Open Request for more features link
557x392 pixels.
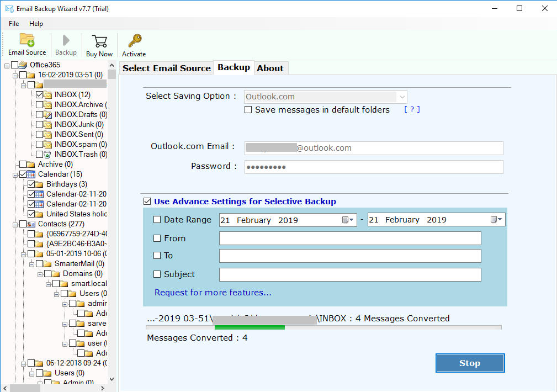pyautogui.click(x=213, y=293)
